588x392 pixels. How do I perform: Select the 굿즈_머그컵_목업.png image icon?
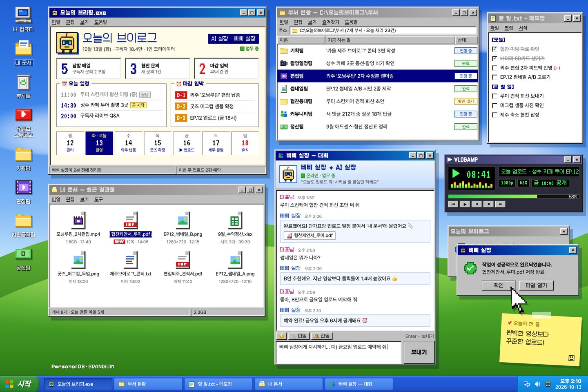click(x=78, y=260)
